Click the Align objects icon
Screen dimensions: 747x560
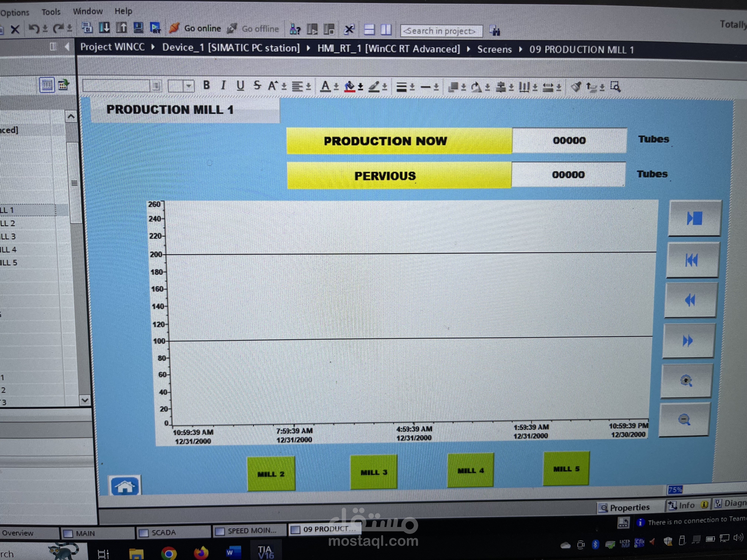(500, 87)
